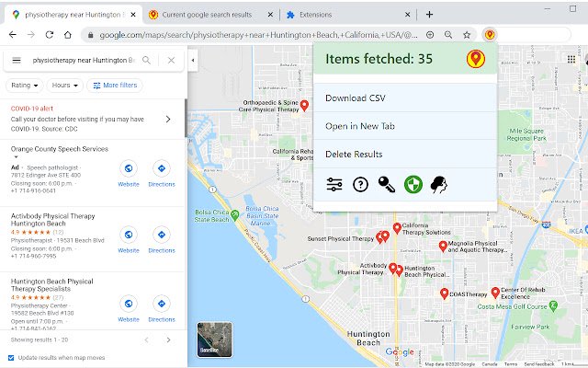Click the More filters button
Image resolution: width=588 pixels, height=368 pixels.
115,86
